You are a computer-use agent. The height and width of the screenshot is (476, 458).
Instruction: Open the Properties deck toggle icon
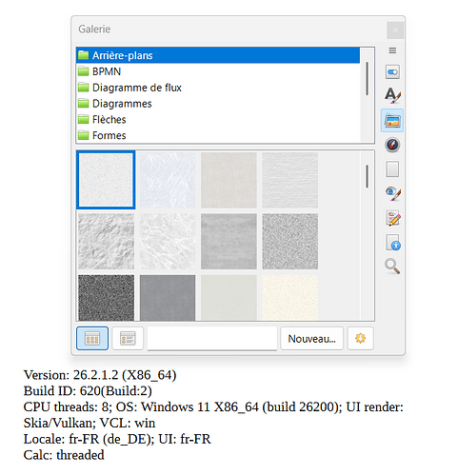pyautogui.click(x=392, y=72)
